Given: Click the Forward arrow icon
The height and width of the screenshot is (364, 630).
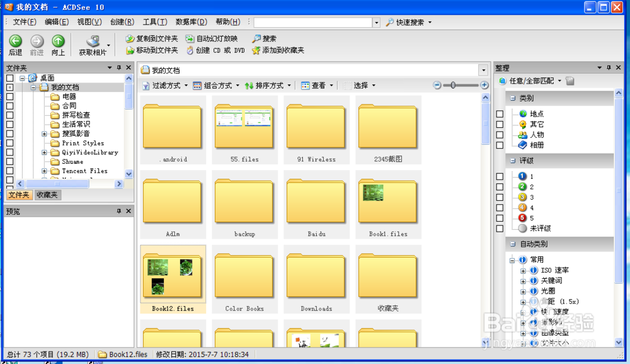Looking at the screenshot, I should (x=37, y=41).
